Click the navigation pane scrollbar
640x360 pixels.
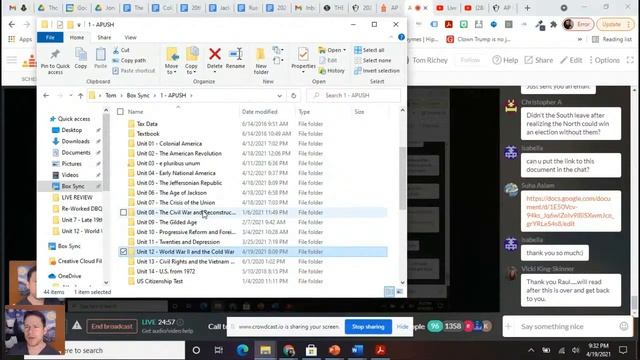(106, 153)
